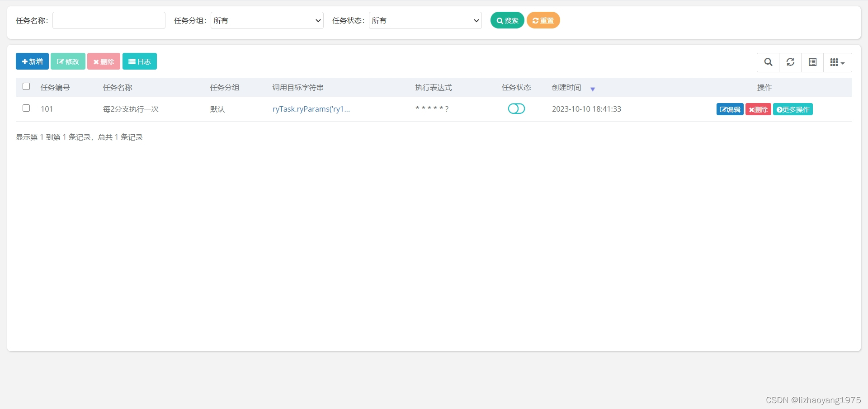868x409 pixels.
Task: Click the orange 重置 reset button
Action: click(543, 20)
